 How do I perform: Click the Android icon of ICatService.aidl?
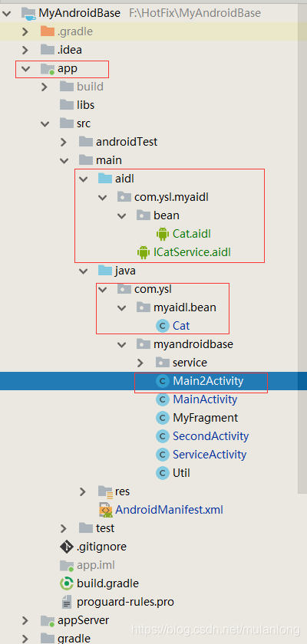144,252
